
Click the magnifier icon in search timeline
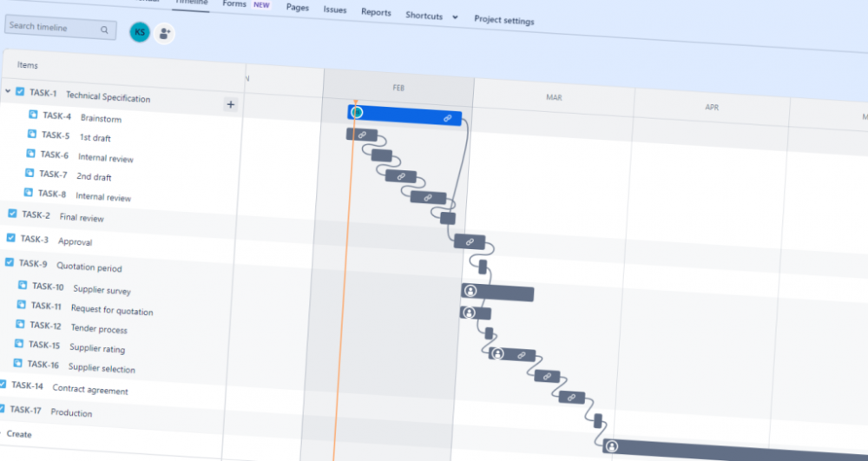(104, 30)
